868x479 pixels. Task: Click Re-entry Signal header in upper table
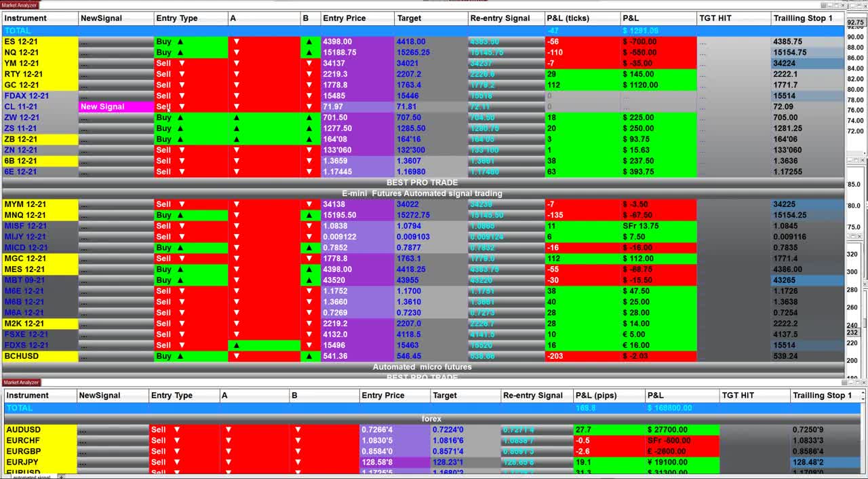pos(506,18)
